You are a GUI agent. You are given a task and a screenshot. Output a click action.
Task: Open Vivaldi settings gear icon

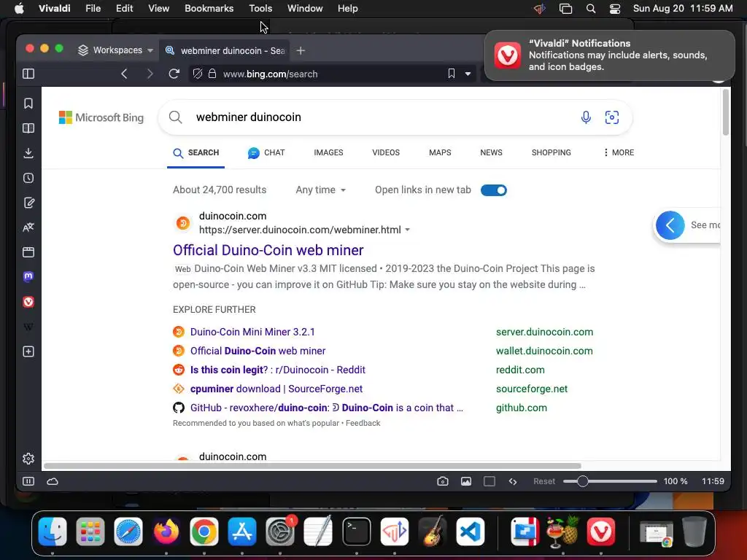coord(28,458)
